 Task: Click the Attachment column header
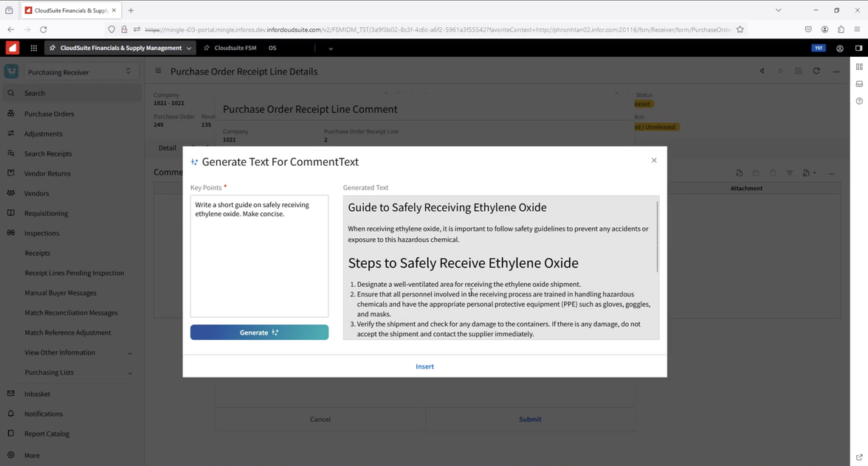pyautogui.click(x=746, y=189)
